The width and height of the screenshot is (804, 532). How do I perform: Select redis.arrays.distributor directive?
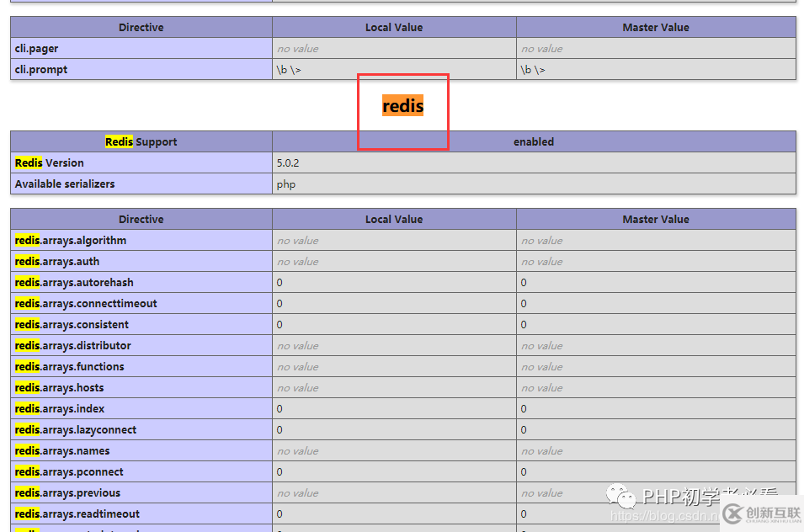[x=141, y=345]
